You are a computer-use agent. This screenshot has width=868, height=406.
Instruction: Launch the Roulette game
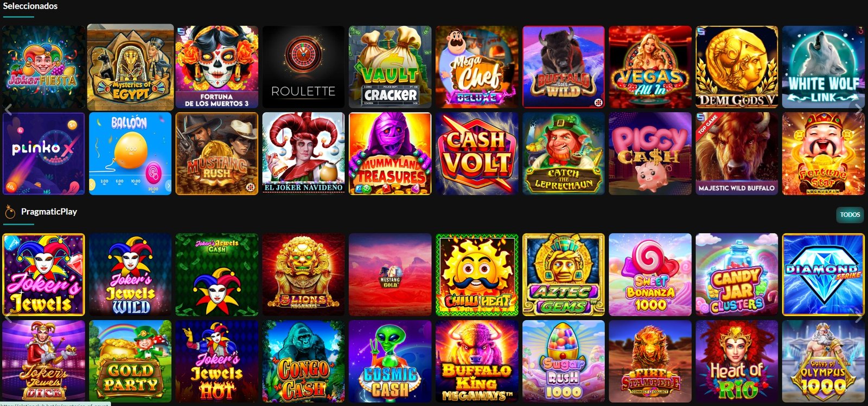303,67
